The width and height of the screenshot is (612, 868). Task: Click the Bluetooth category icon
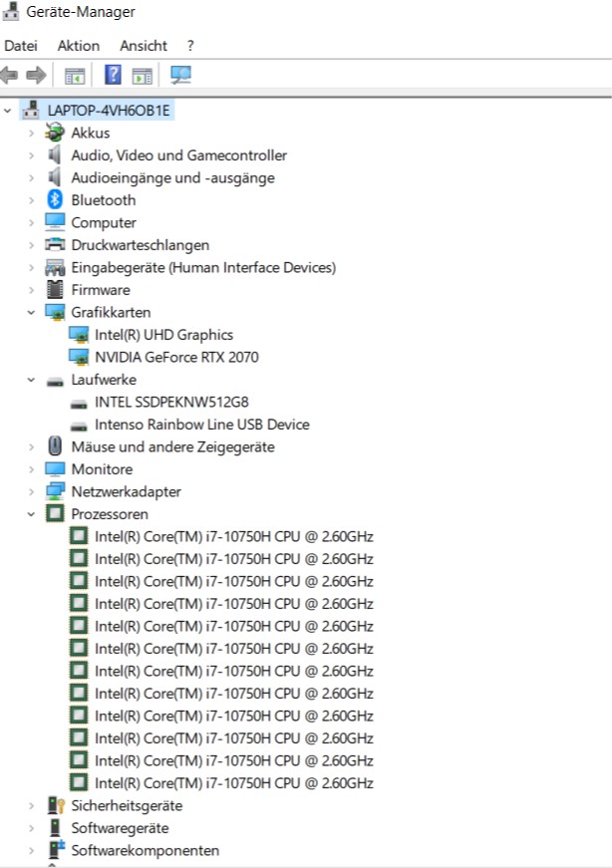click(x=54, y=200)
